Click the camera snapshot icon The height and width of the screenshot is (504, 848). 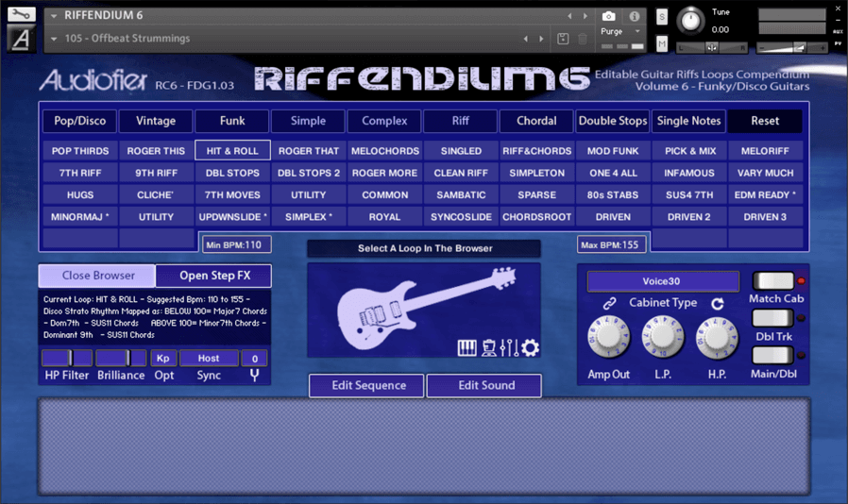pos(609,16)
